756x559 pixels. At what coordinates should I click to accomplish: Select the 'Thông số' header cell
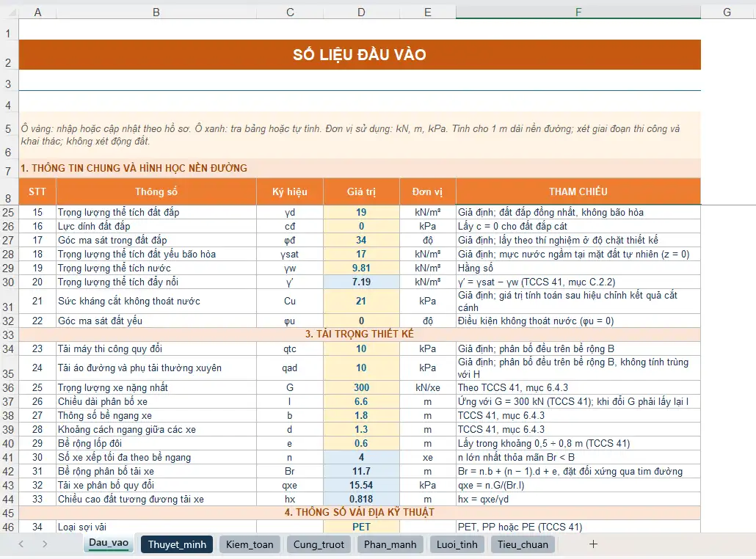tap(156, 191)
